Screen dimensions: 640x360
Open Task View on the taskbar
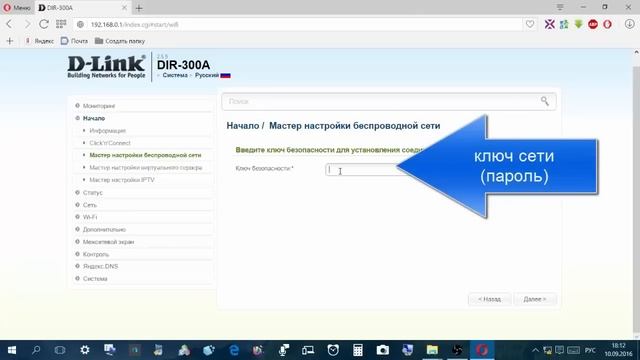60,350
